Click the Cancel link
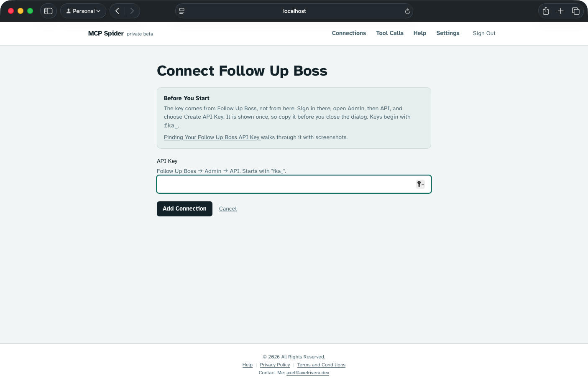This screenshot has height=386, width=588. coord(228,209)
